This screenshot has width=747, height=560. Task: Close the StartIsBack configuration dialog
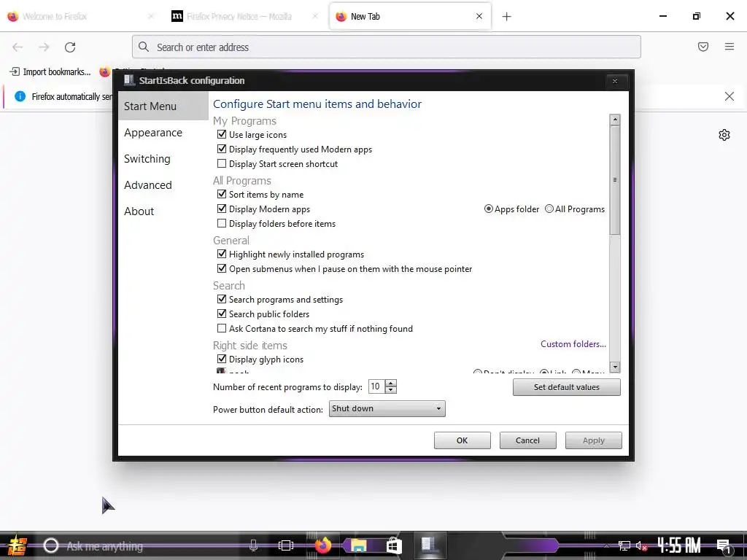614,82
